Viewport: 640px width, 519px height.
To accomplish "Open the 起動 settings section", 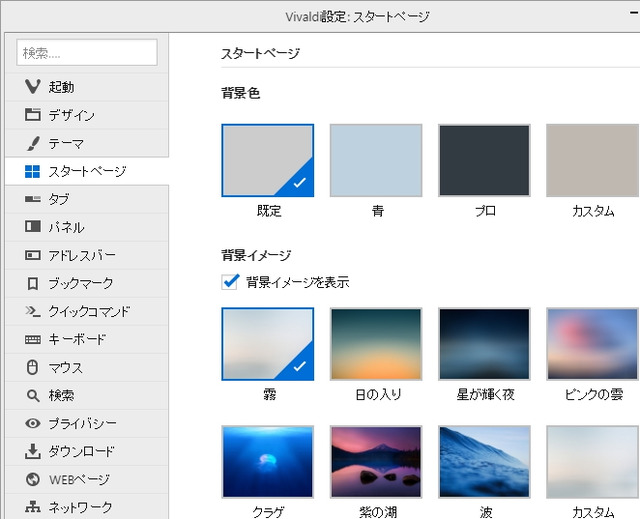I will pyautogui.click(x=87, y=87).
